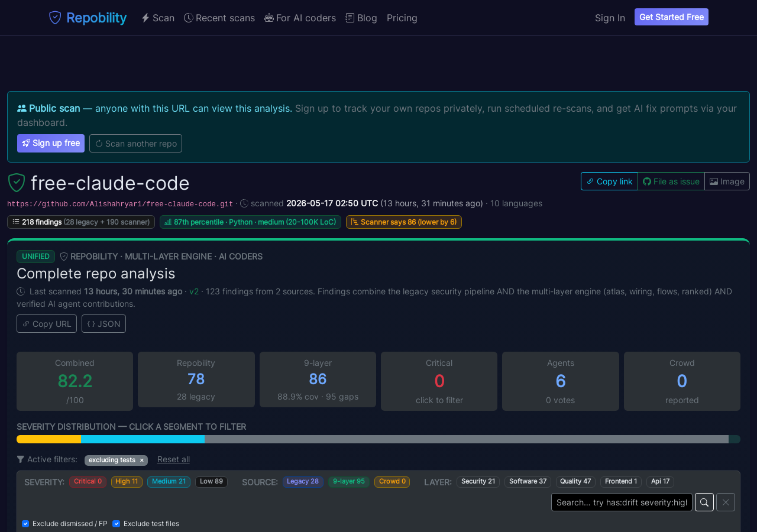Image resolution: width=757 pixels, height=532 pixels.
Task: Filter by the Security 21 layer
Action: click(x=478, y=482)
